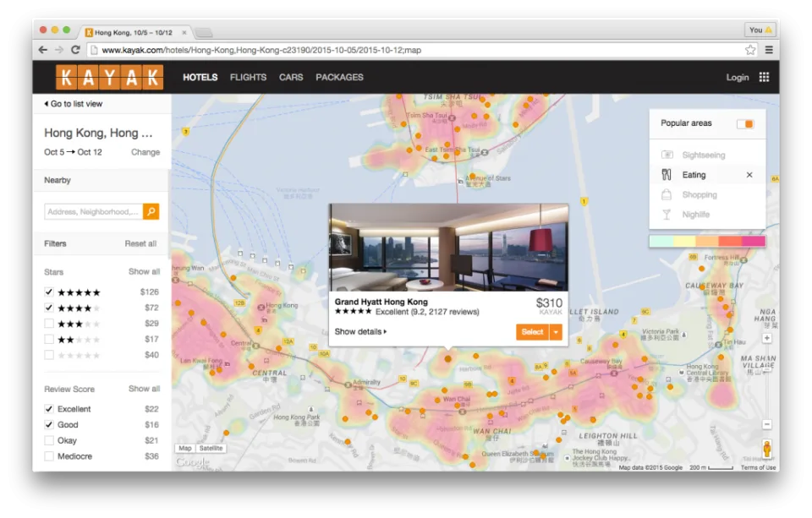812x518 pixels.
Task: Uncheck the Excellent review score checkbox
Action: pyautogui.click(x=49, y=409)
